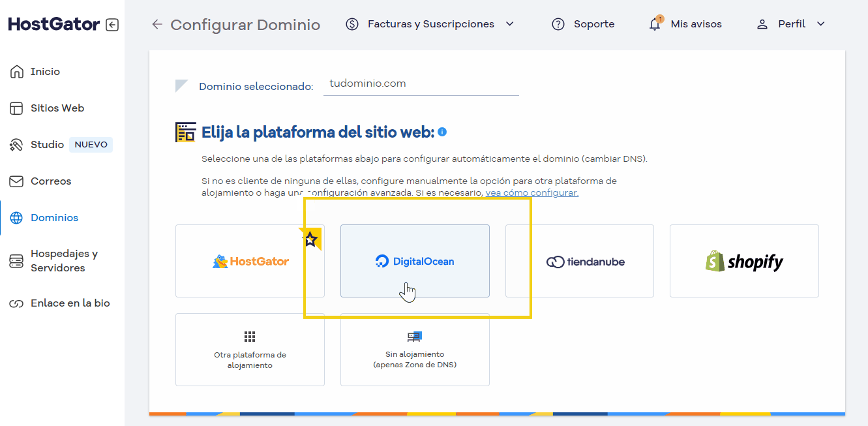Click the Facturas dollar coin icon
The height and width of the screenshot is (426, 868).
click(352, 24)
